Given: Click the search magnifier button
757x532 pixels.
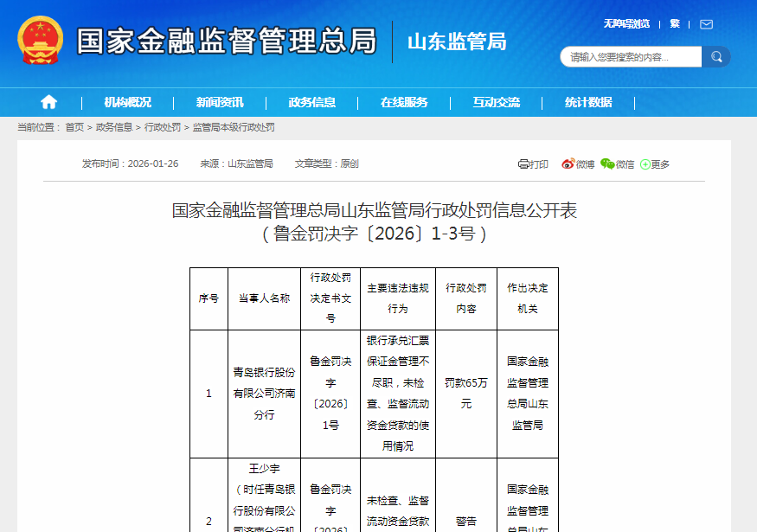Looking at the screenshot, I should (x=716, y=57).
